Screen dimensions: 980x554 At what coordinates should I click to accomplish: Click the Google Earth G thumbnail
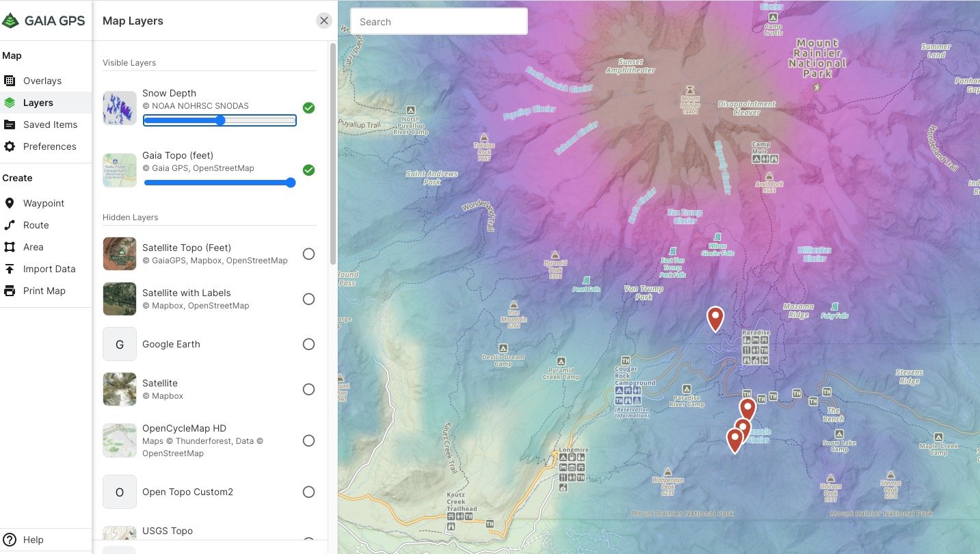(120, 344)
